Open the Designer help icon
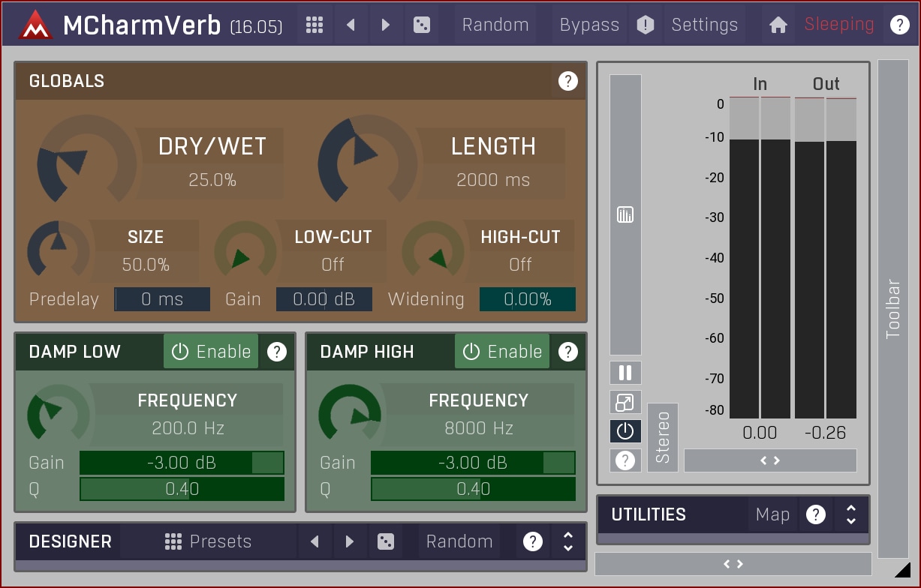 (533, 541)
